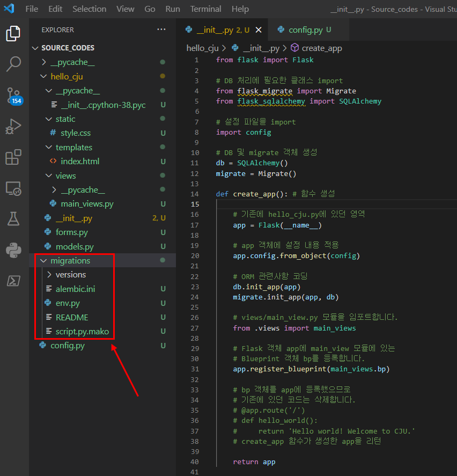Open the Testing flask icon view
This screenshot has width=457, height=476.
(x=13, y=219)
